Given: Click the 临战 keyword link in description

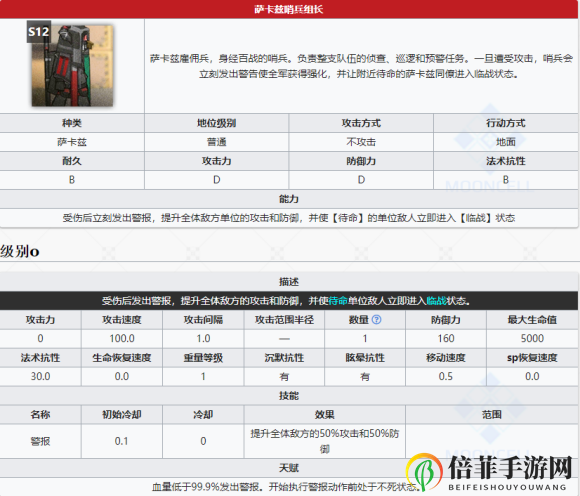Looking at the screenshot, I should (436, 301).
